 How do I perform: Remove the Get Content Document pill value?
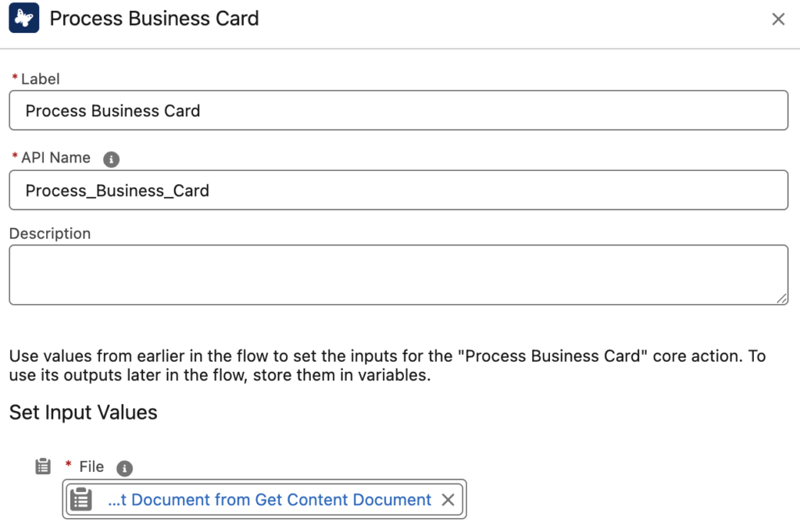448,500
